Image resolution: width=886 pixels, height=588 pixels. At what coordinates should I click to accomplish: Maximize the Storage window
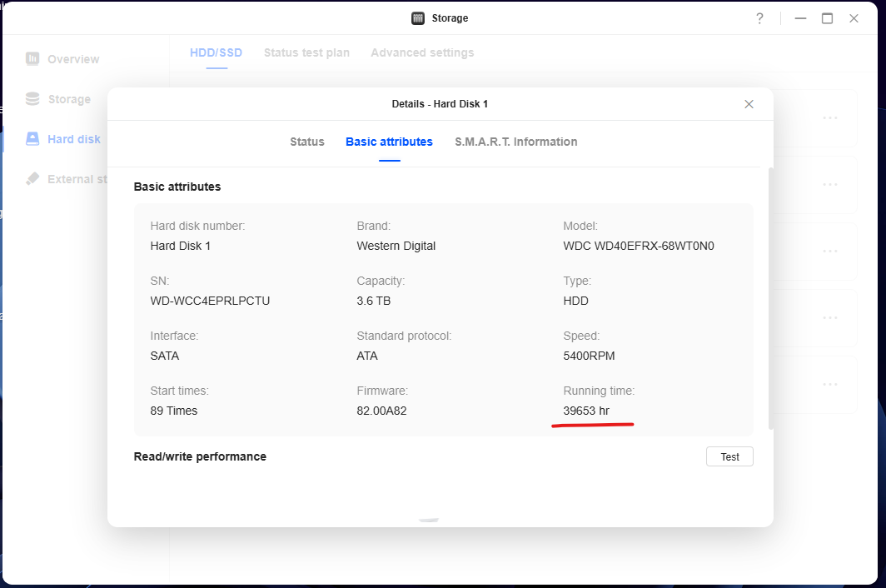(x=827, y=18)
